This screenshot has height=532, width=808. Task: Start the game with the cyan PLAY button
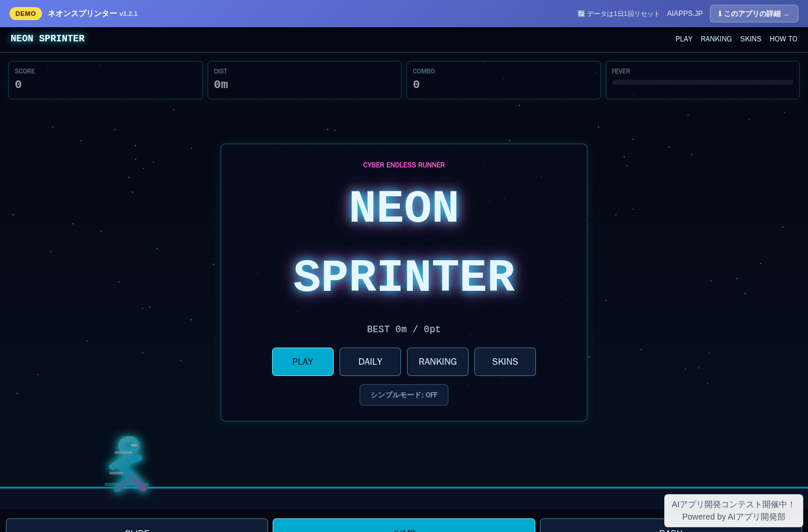point(303,362)
